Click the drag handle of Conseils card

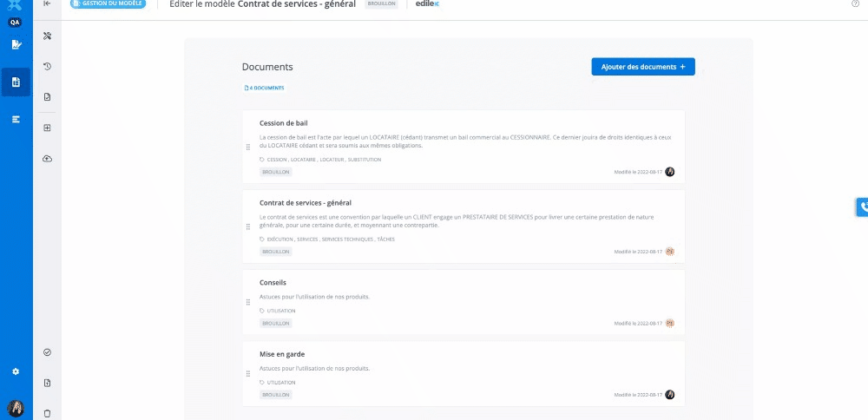pyautogui.click(x=248, y=304)
